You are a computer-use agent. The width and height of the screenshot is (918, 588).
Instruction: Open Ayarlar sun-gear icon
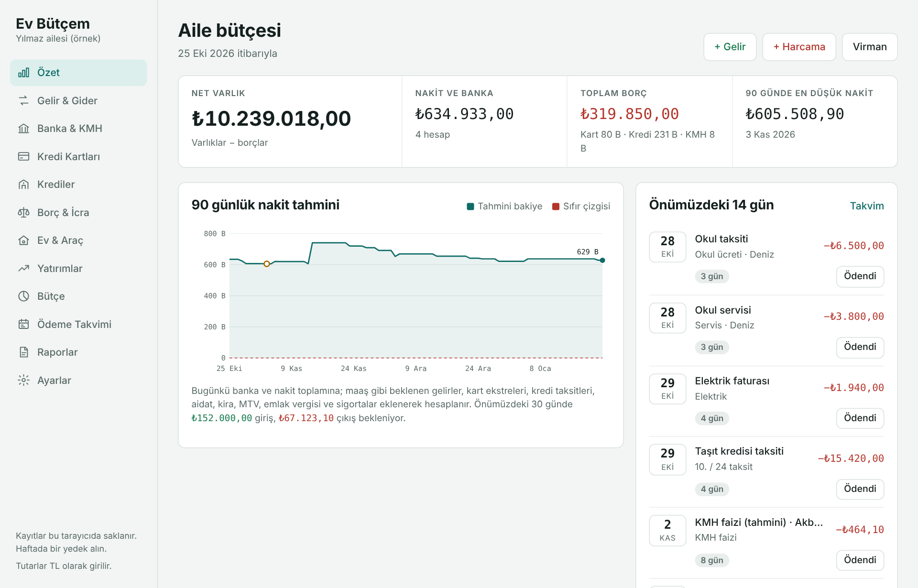point(23,380)
